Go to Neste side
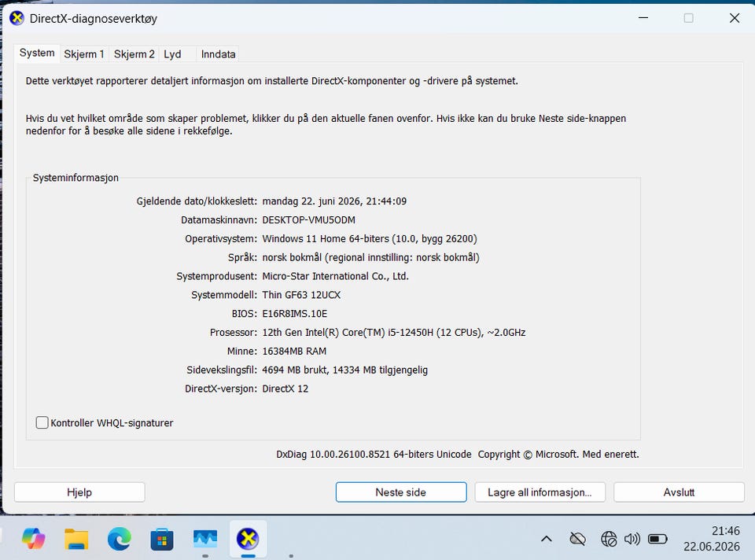755x560 pixels. (401, 492)
